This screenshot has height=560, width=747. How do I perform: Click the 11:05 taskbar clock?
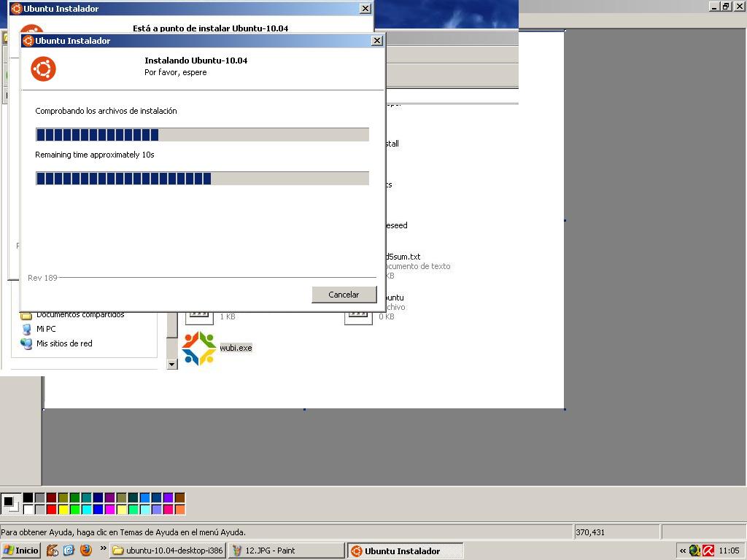pyautogui.click(x=729, y=551)
